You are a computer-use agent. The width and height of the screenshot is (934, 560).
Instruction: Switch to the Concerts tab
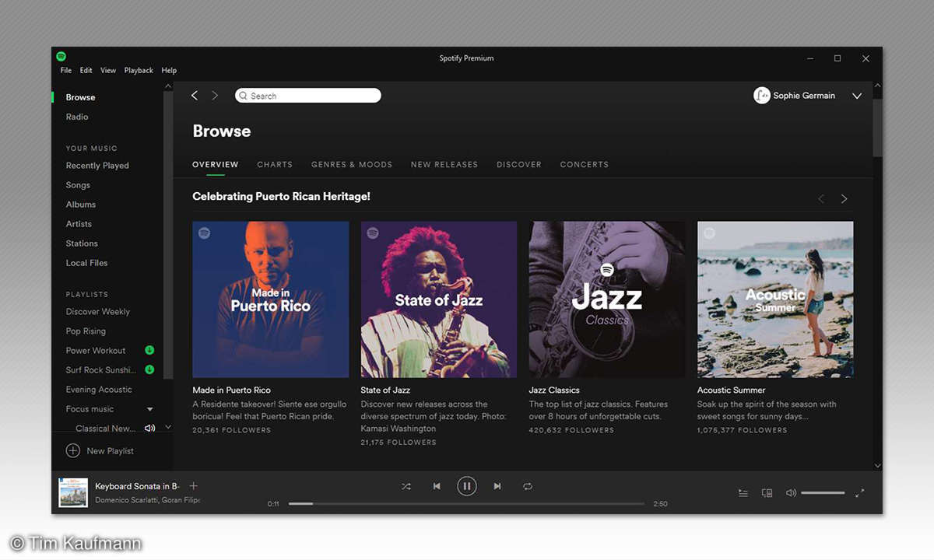(x=585, y=165)
